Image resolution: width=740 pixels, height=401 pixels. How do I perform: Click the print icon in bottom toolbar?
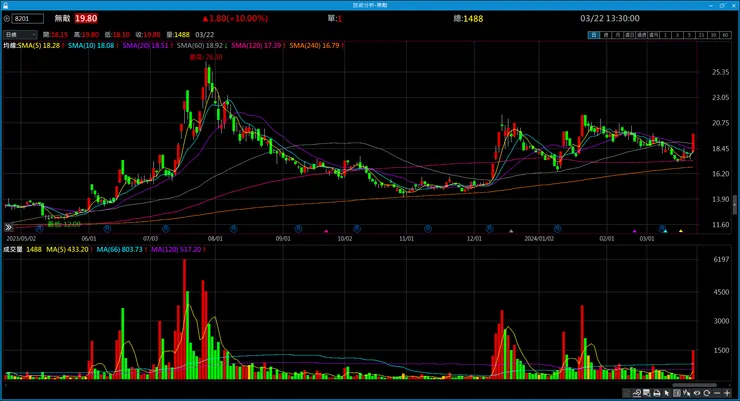tap(657, 393)
